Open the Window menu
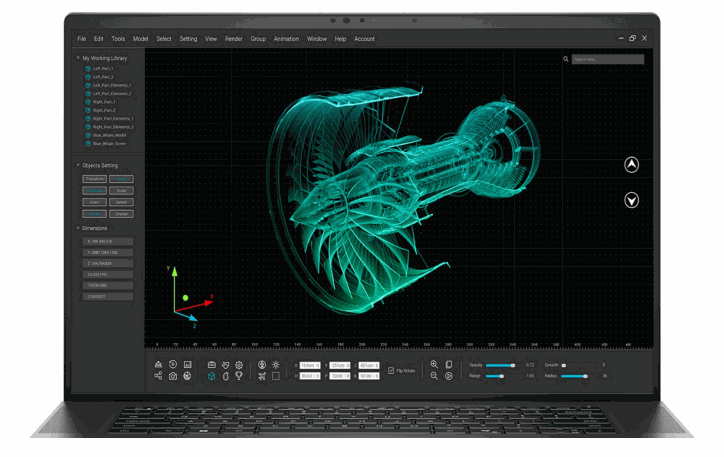 [317, 39]
